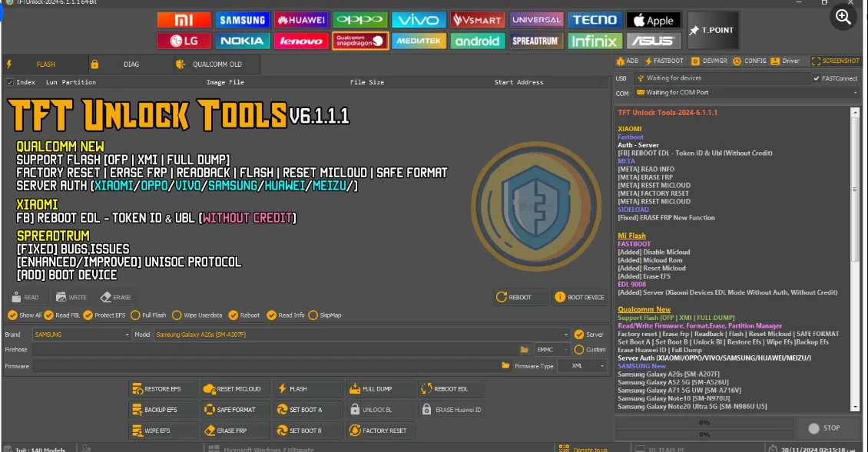The height and width of the screenshot is (452, 868).
Task: Open the Model dropdown for Galaxy A20s
Action: tap(362, 334)
